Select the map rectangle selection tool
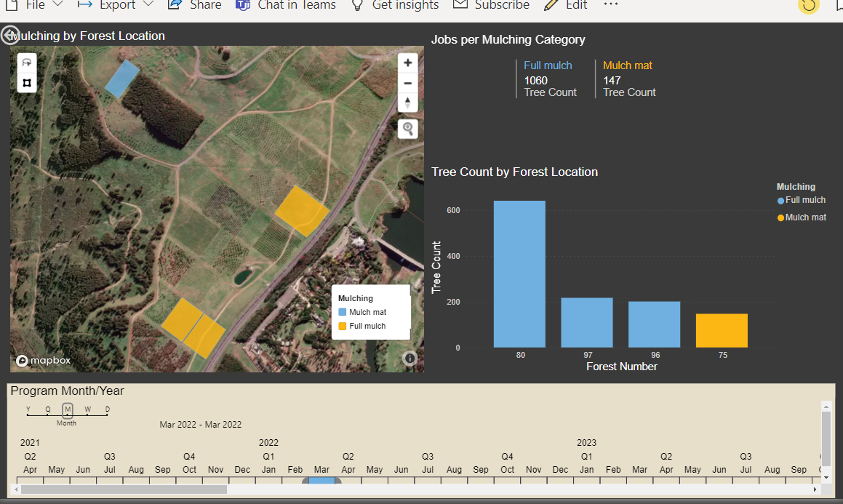Image resolution: width=843 pixels, height=504 pixels. (x=27, y=83)
